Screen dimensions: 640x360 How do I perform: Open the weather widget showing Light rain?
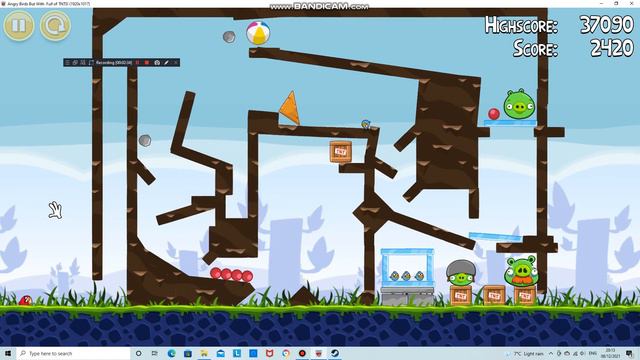(525, 353)
